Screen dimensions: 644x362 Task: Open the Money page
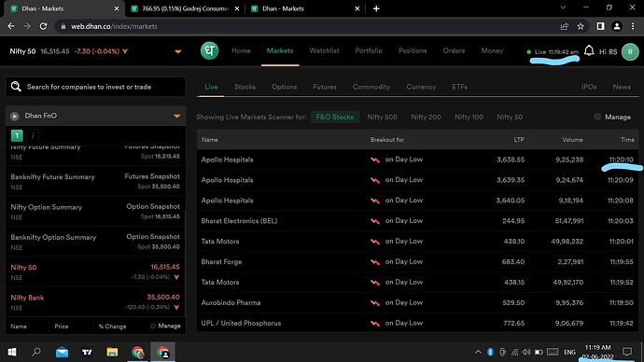(492, 50)
